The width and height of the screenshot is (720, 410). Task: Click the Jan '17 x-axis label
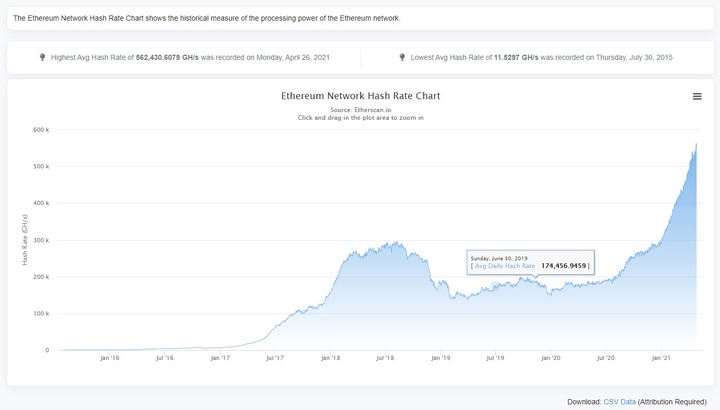click(220, 358)
